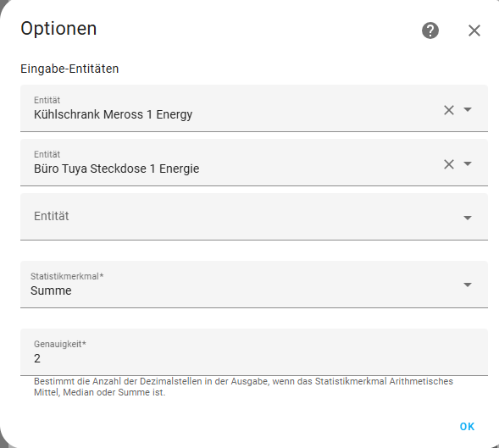Open the arrow of the Statistikmerkmal selector
499x448 pixels.
(x=468, y=285)
